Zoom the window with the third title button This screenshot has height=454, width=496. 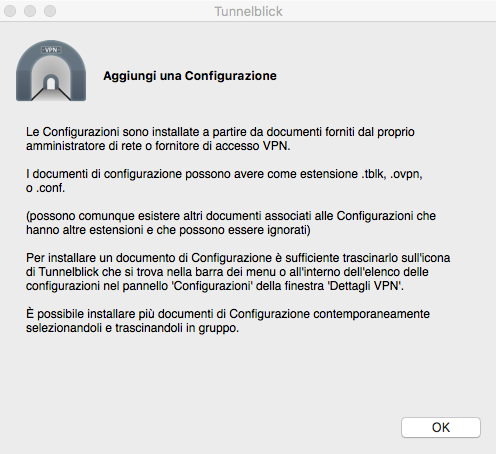point(50,11)
